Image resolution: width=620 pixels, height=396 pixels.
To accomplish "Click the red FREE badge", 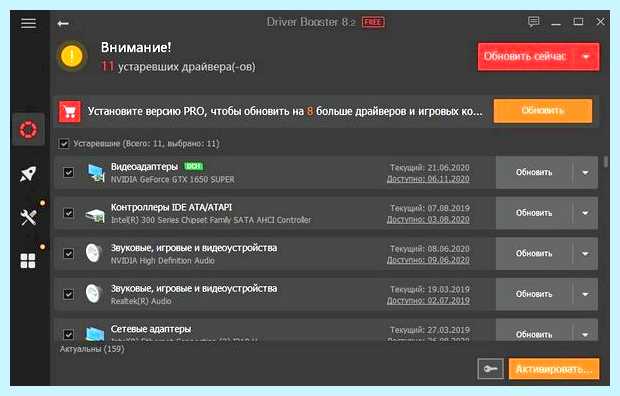I will click(x=373, y=22).
